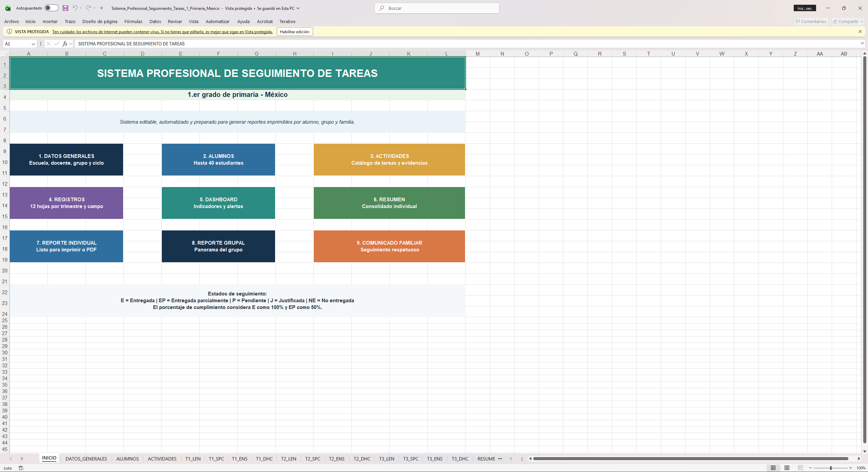Switch to T3_DHC sheet tab
Image resolution: width=868 pixels, height=472 pixels.
[x=460, y=459]
